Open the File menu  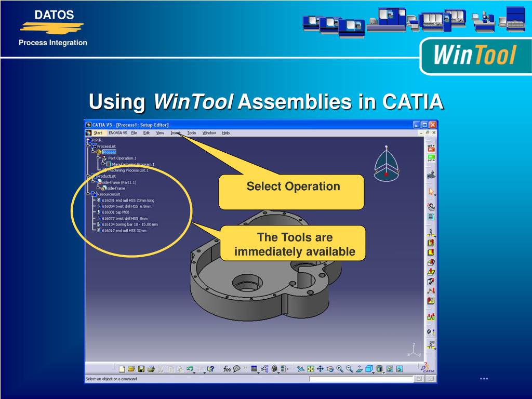pyautogui.click(x=134, y=133)
